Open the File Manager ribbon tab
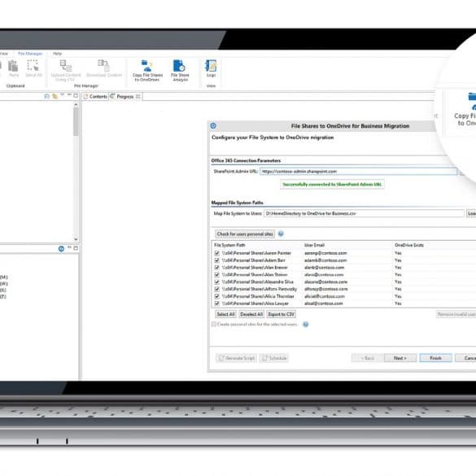Viewport: 476px width, 476px height. coord(30,54)
